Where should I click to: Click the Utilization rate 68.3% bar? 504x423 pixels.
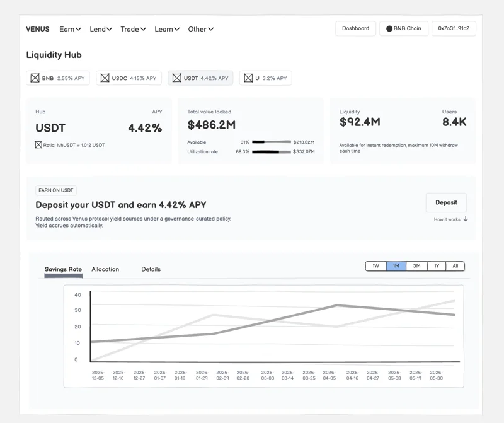(272, 151)
